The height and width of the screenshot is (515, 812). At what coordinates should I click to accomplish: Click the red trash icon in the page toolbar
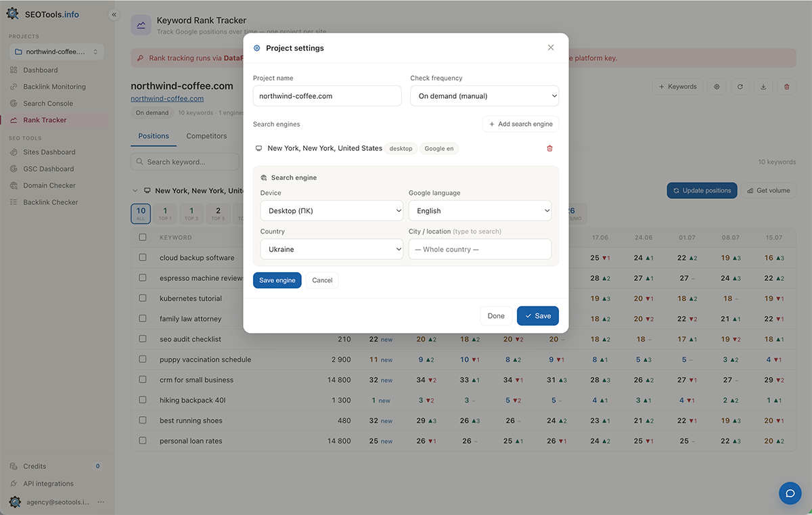786,87
